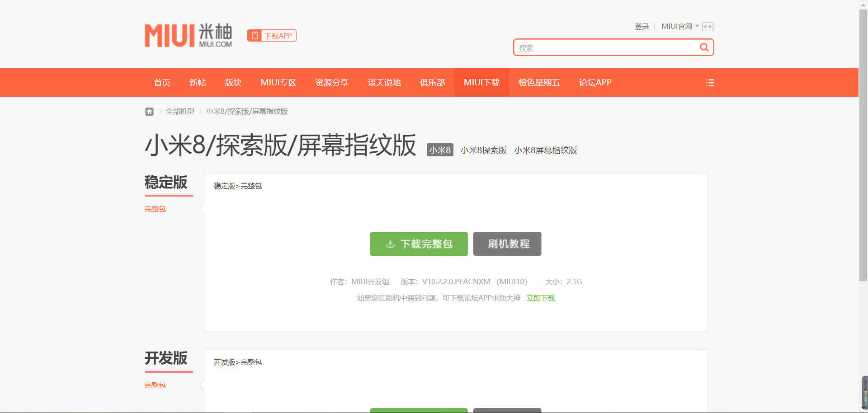Image resolution: width=868 pixels, height=413 pixels.
Task: Click the stable 下载完整包 button
Action: click(419, 244)
